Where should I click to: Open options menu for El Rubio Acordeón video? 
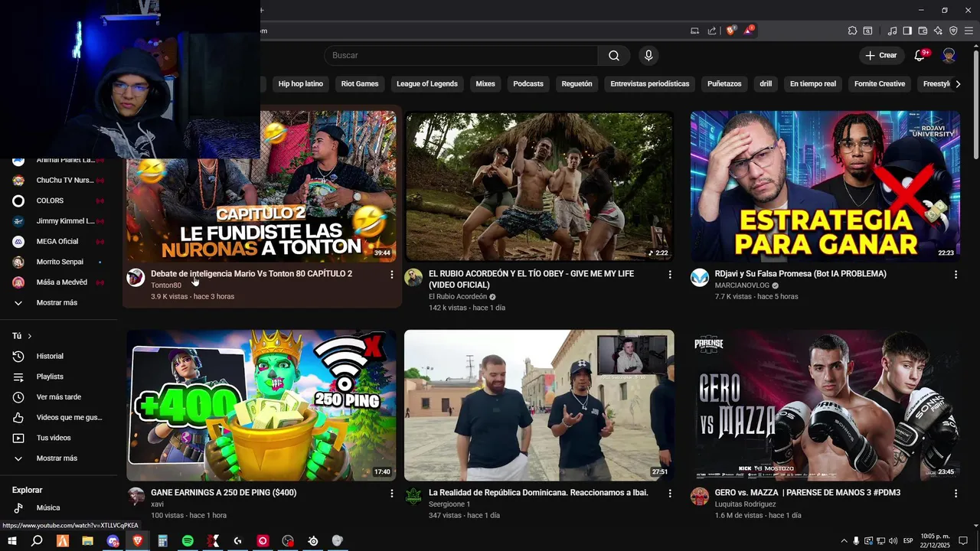pyautogui.click(x=670, y=274)
